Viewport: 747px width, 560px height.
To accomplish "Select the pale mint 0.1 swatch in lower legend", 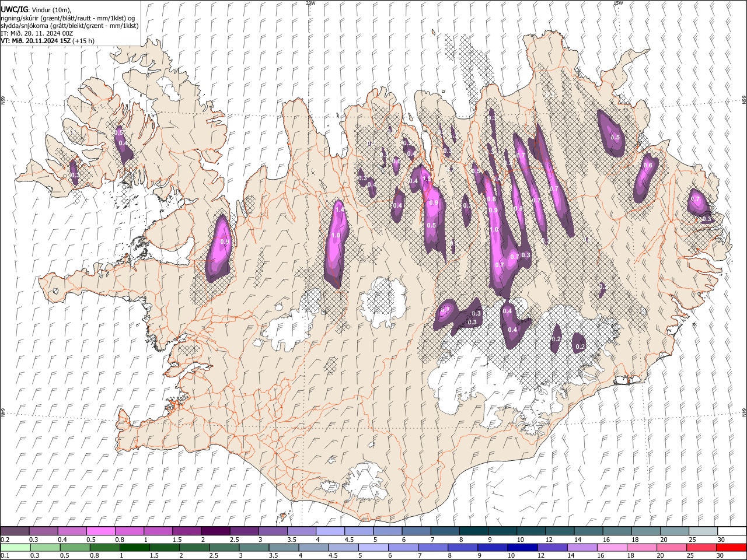I will tap(15, 547).
